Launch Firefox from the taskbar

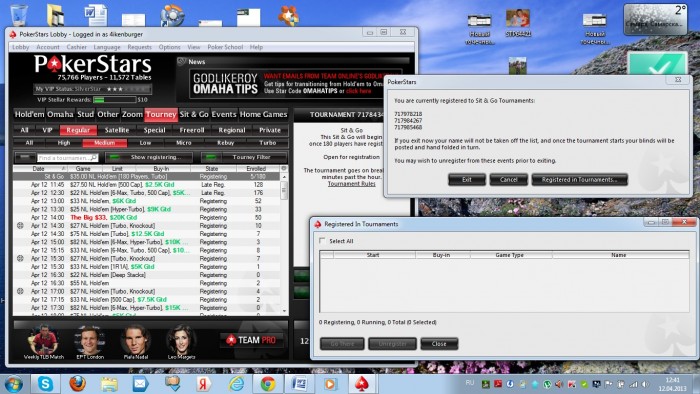(77, 384)
